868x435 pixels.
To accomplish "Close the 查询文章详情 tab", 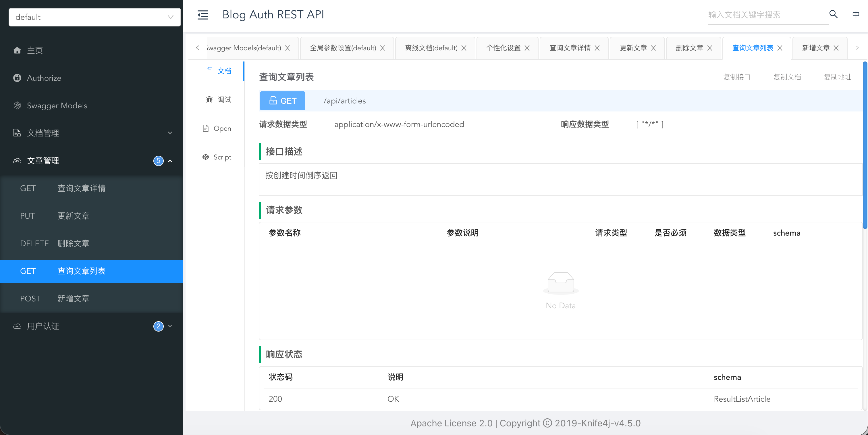I will [597, 48].
